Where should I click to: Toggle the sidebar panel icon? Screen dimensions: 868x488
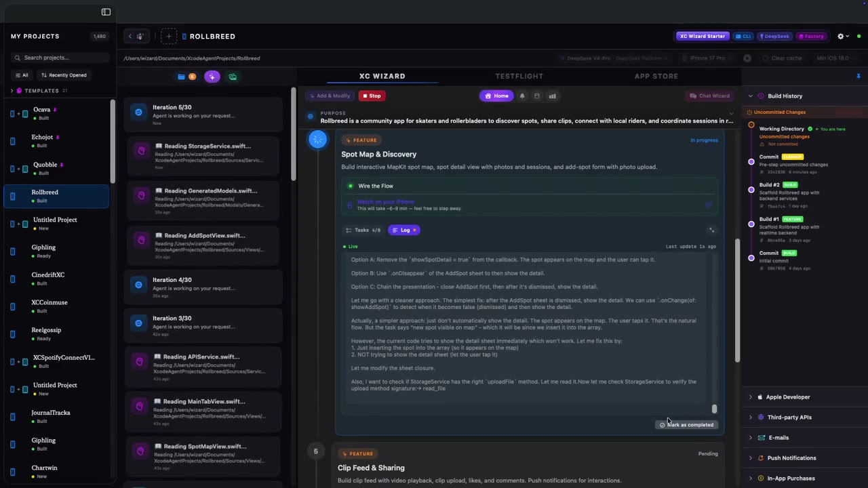(x=106, y=12)
